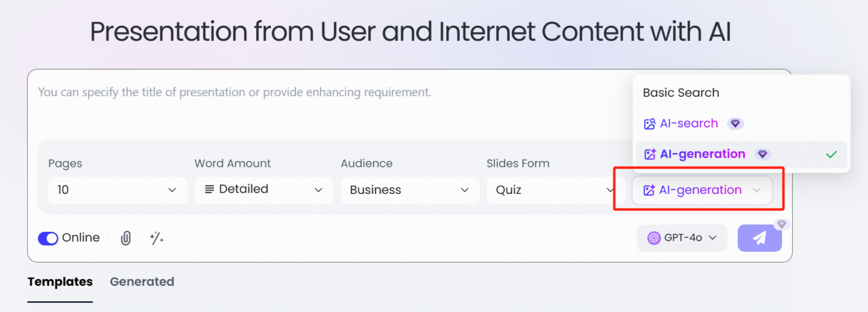
Task: Click the GPT-4o model logo icon
Action: click(653, 238)
